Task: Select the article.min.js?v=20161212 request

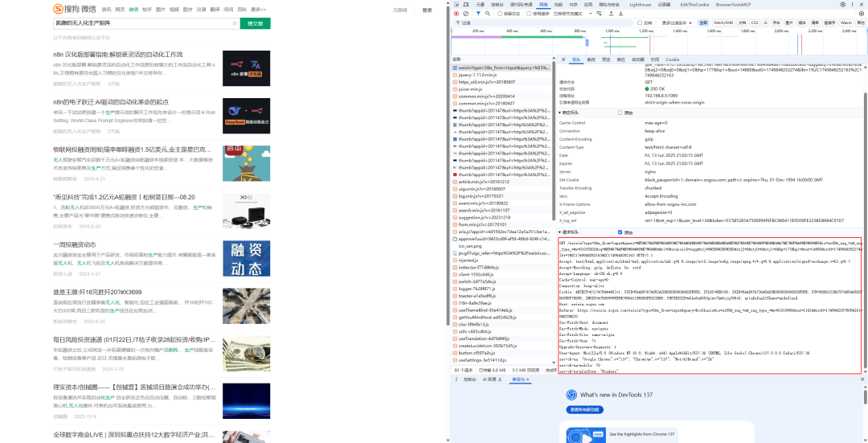Action: (502, 182)
